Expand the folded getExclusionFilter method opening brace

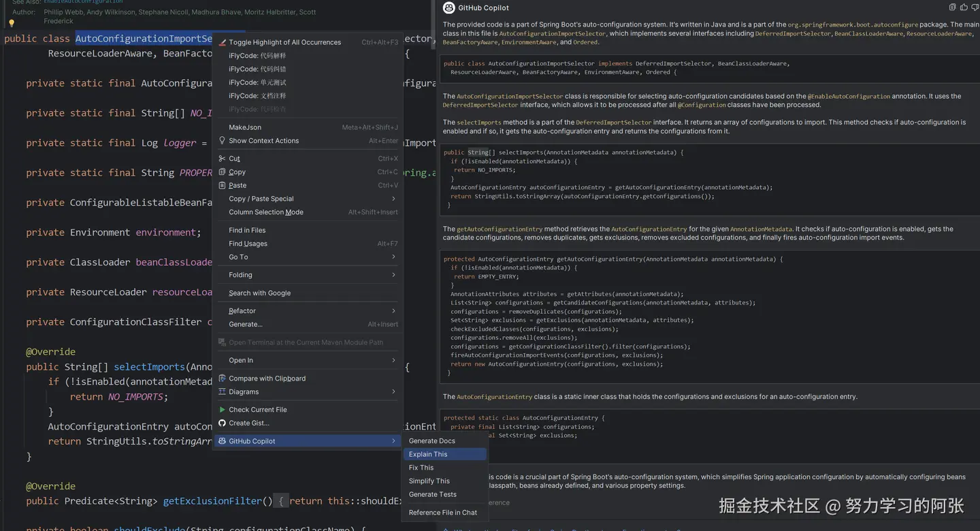282,501
